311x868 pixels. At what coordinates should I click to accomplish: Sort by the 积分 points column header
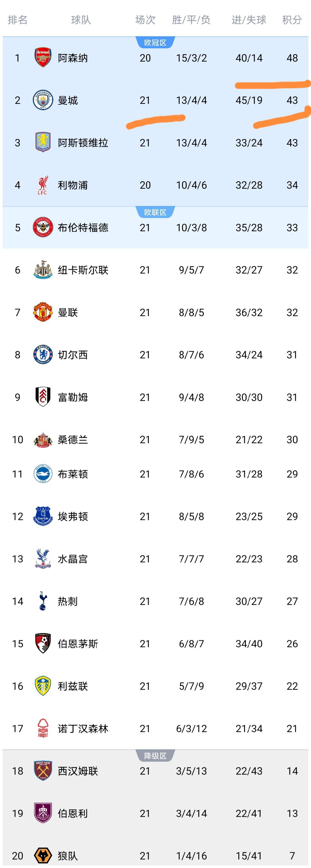point(292,20)
